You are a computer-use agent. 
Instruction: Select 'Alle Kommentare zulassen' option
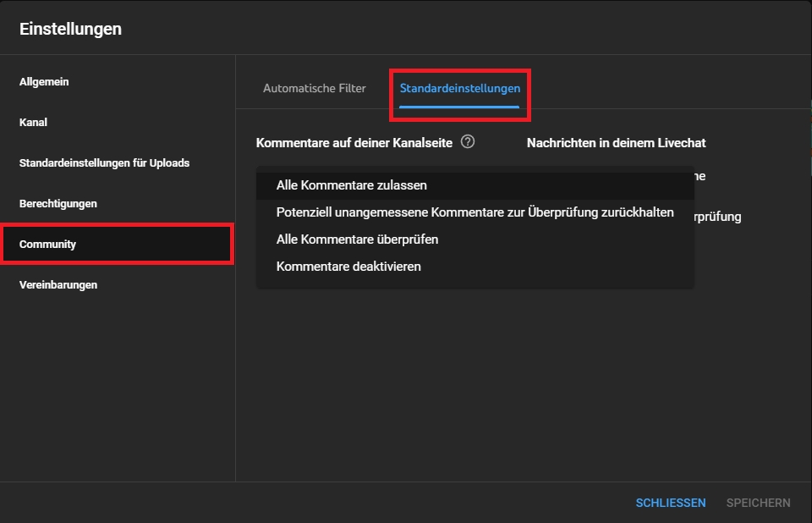[351, 185]
